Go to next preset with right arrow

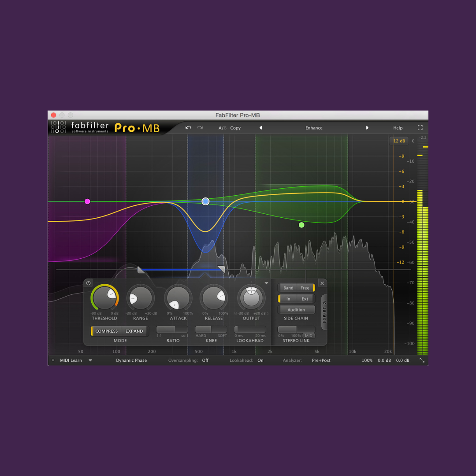367,128
